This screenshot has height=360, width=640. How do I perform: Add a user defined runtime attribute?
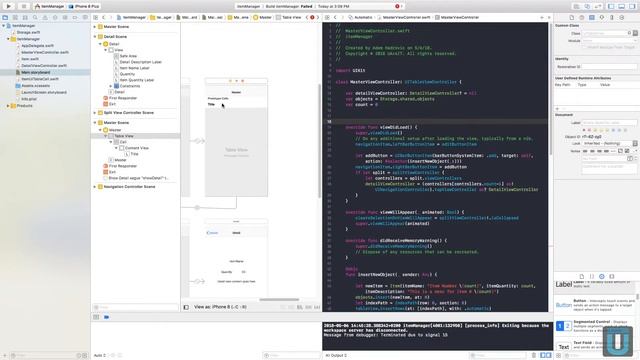[557, 109]
